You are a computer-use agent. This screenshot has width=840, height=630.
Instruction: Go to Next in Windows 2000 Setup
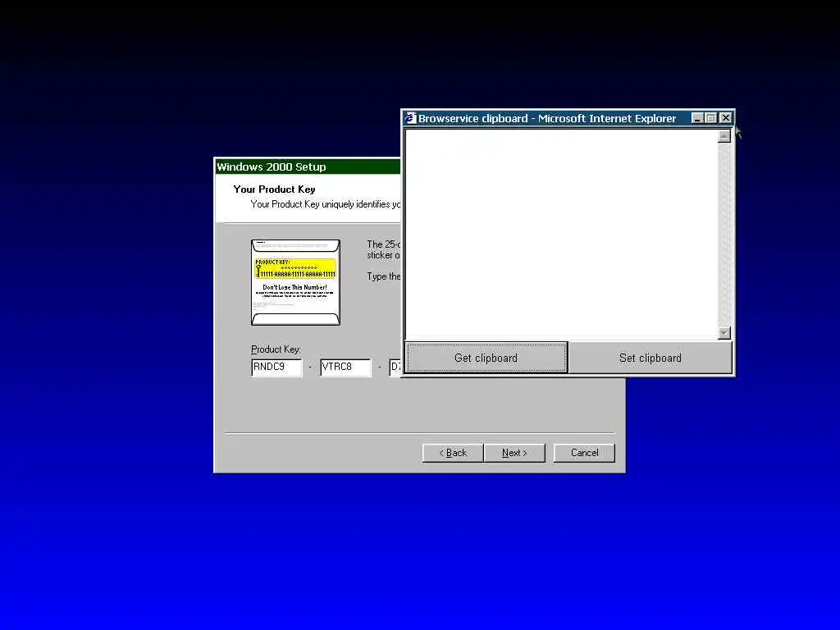(x=514, y=453)
